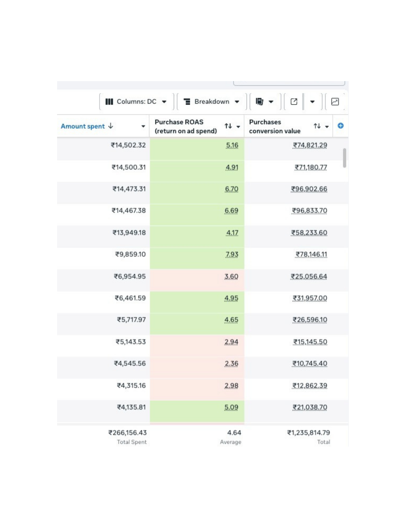Open Amount spent column options arrow

143,126
